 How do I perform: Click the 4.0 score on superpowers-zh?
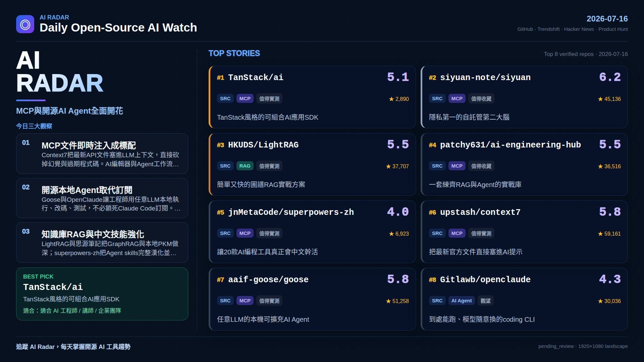[x=398, y=212]
